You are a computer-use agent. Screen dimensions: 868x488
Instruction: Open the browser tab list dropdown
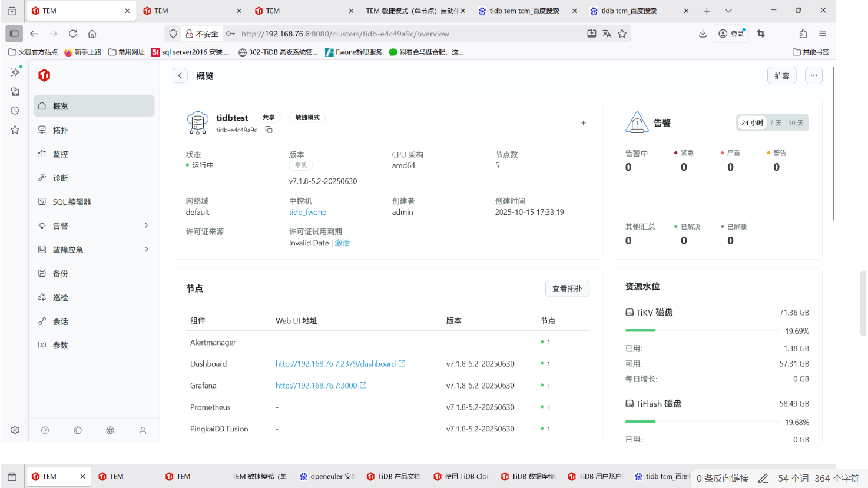pos(728,11)
